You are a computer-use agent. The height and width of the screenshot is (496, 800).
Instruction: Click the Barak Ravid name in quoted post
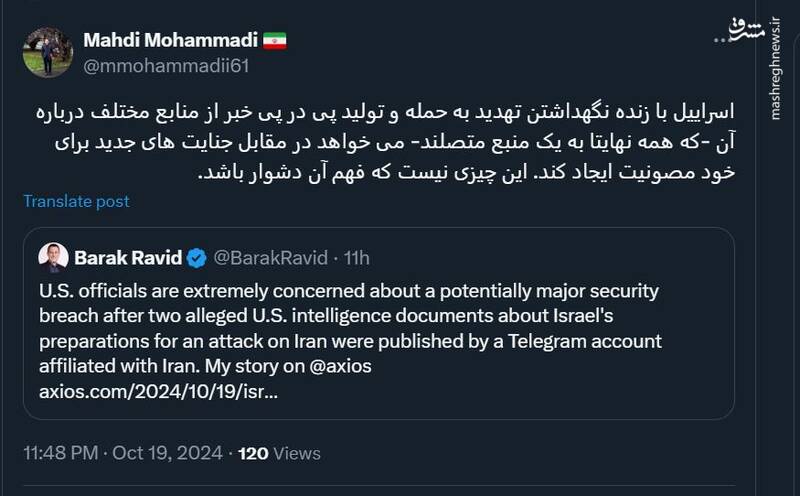127,259
